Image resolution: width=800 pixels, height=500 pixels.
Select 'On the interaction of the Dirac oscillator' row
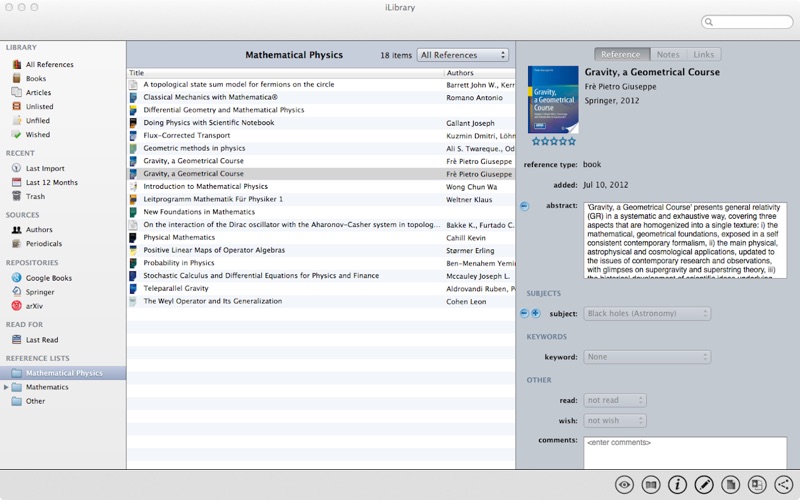(x=321, y=225)
